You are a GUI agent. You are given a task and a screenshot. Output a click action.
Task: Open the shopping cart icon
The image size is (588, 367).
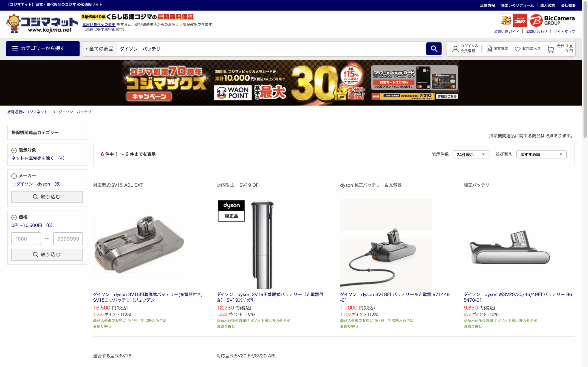pos(551,49)
